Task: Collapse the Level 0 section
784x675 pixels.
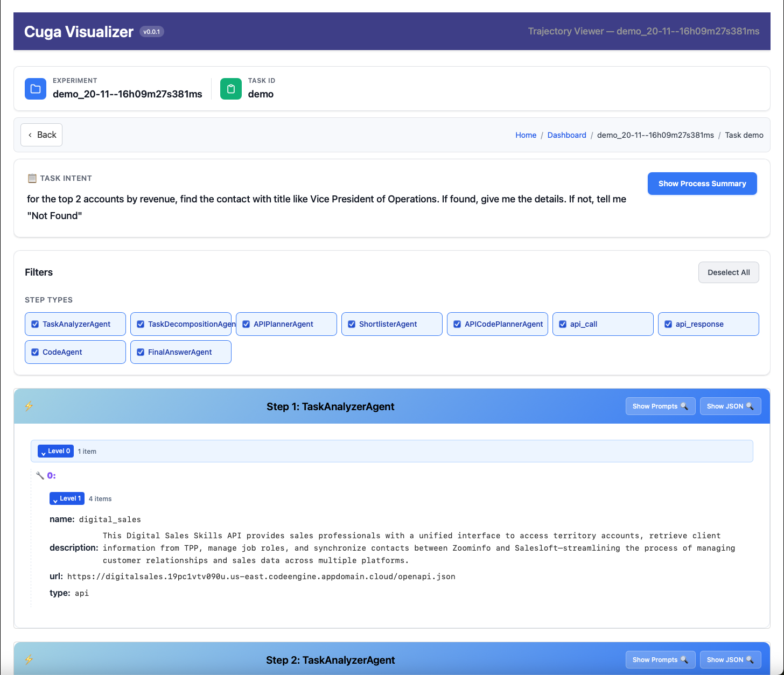Action: pyautogui.click(x=55, y=451)
